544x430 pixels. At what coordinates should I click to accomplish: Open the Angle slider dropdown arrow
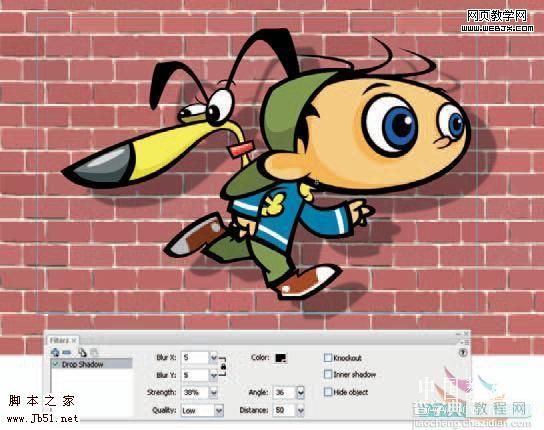coord(300,393)
